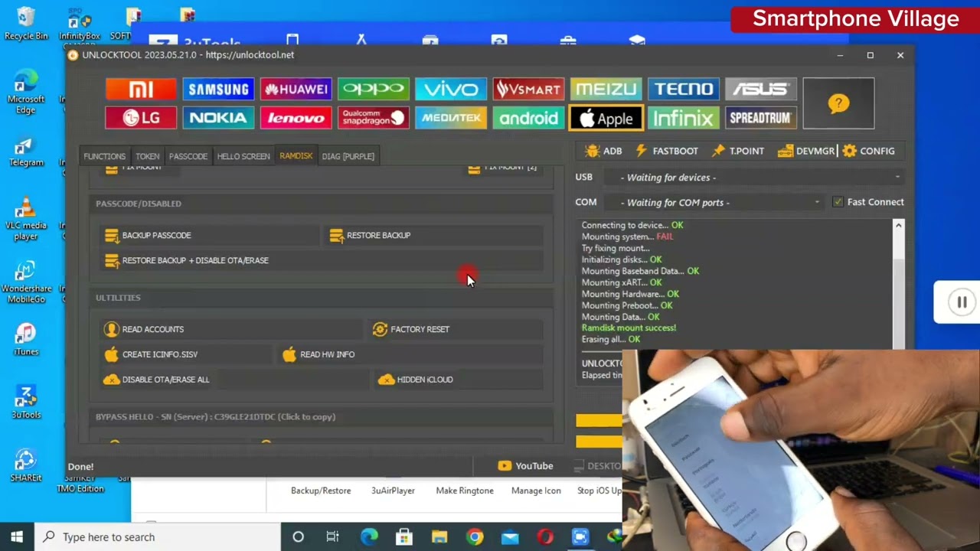Open the Meizu brand tile
980x551 pixels.
click(x=606, y=90)
